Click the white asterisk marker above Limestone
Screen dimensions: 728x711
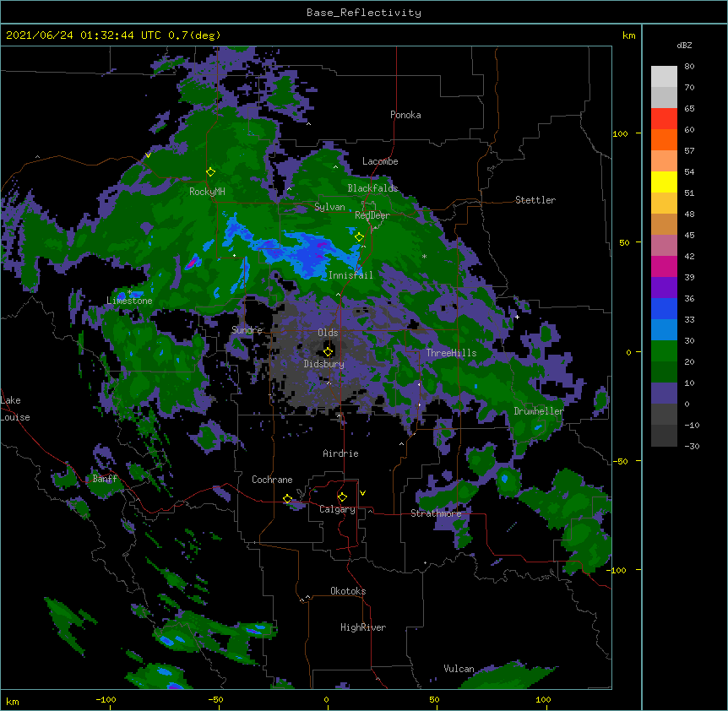tap(130, 292)
